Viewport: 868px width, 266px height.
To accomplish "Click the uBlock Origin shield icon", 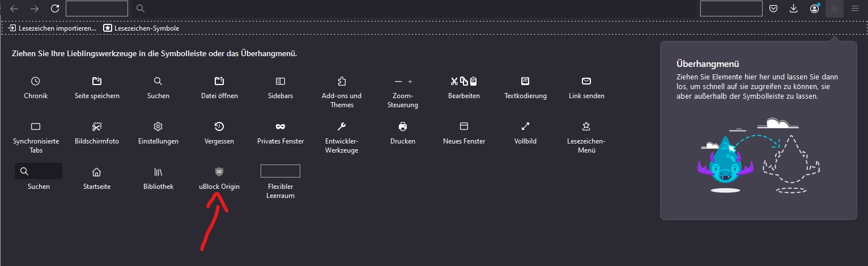I will coord(219,171).
